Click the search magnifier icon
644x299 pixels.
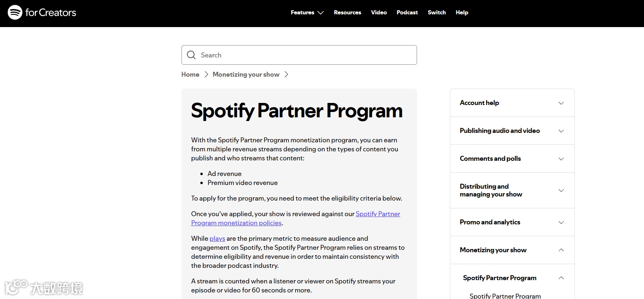pyautogui.click(x=191, y=55)
